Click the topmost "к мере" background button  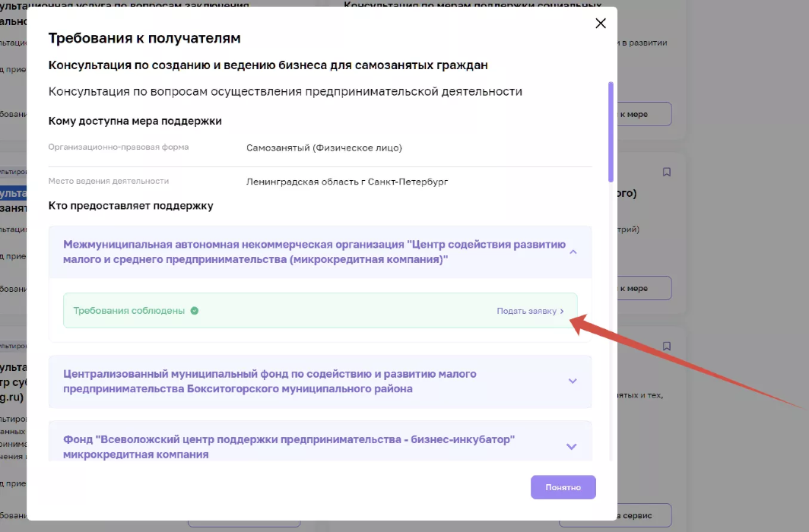(x=643, y=114)
